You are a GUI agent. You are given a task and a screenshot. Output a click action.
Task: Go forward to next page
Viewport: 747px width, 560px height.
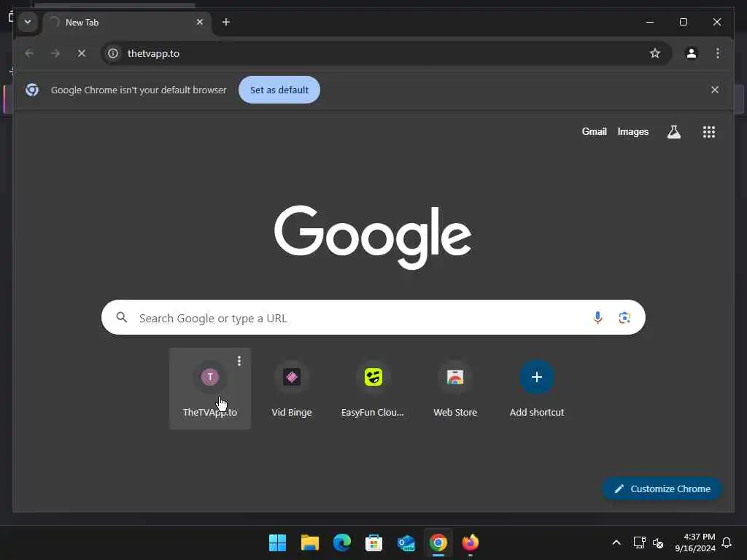[x=55, y=53]
